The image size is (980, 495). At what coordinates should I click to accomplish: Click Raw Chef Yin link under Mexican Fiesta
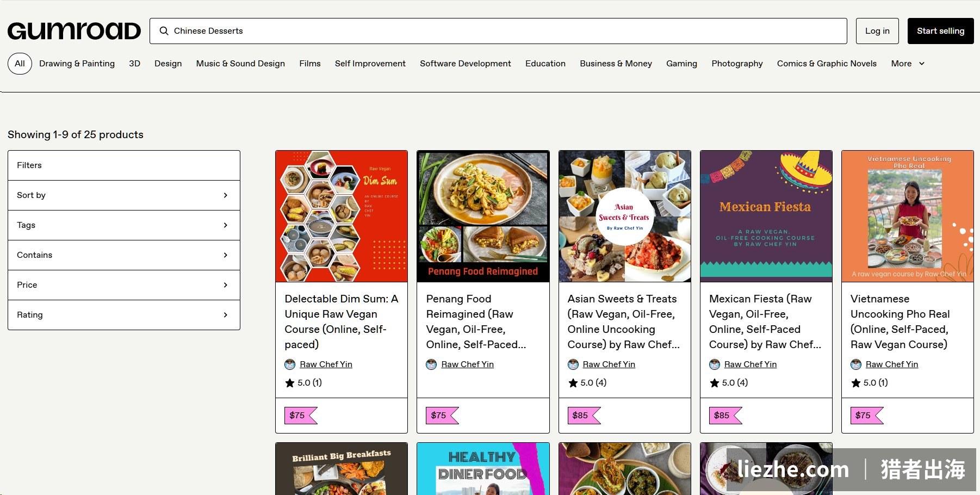coord(750,364)
